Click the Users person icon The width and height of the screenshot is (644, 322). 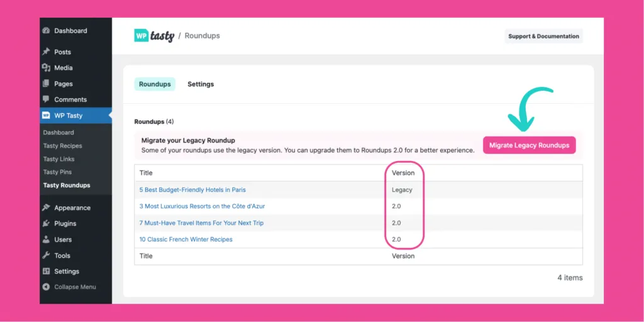pyautogui.click(x=46, y=240)
